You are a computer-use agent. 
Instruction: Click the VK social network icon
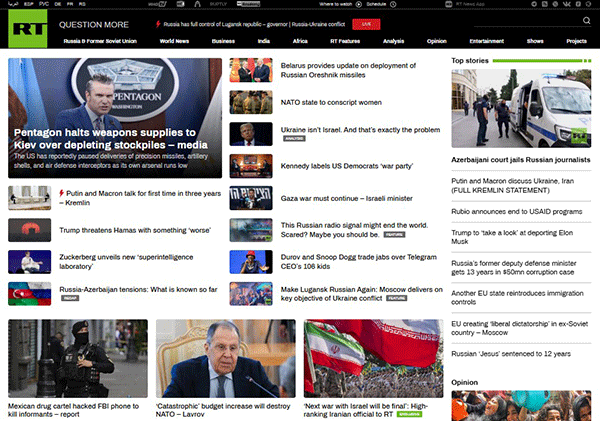[x=567, y=4]
